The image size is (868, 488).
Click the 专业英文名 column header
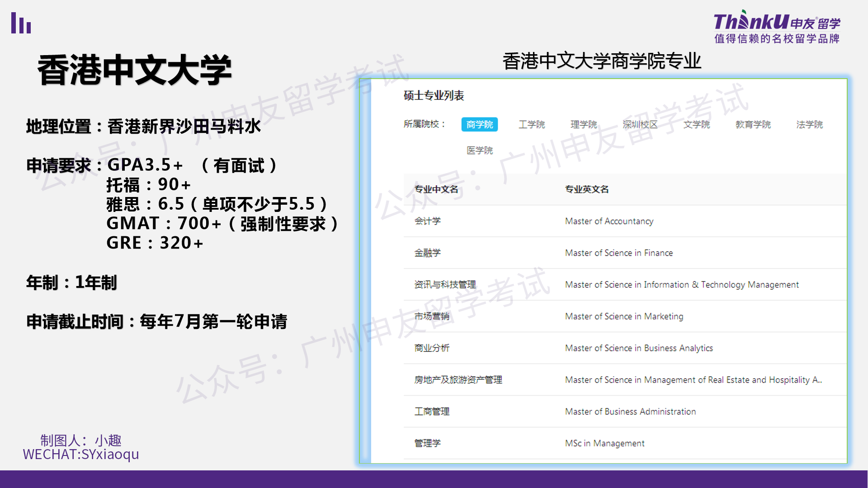pos(587,189)
